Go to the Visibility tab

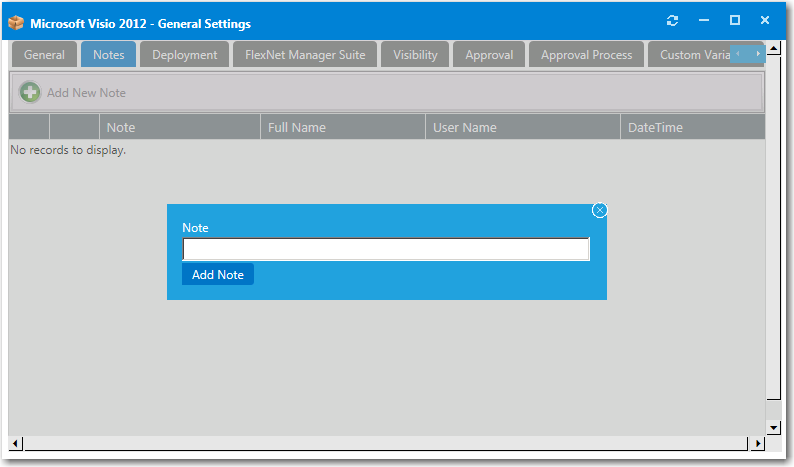point(415,55)
